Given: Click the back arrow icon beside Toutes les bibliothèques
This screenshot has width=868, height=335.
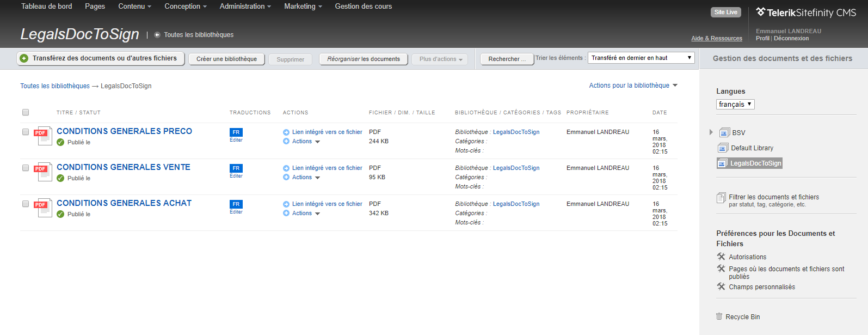Looking at the screenshot, I should (157, 35).
